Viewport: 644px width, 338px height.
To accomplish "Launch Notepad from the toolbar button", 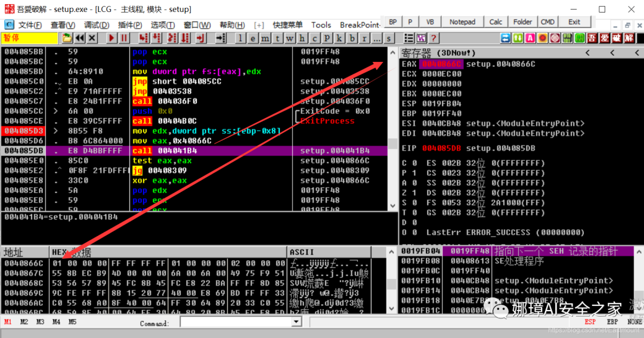I will [x=462, y=22].
